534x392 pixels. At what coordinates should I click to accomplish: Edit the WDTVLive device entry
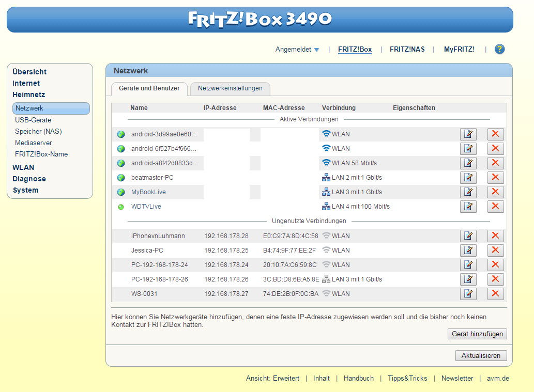point(468,206)
